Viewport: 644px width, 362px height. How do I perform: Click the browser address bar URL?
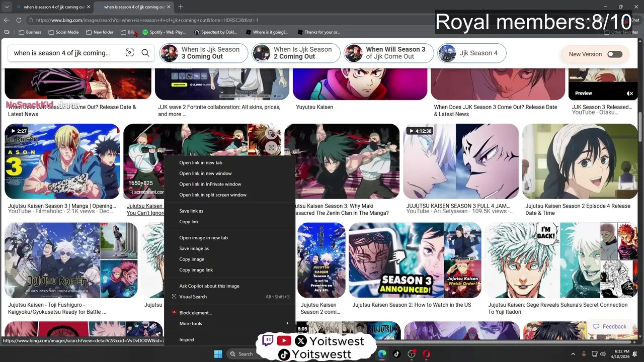147,20
